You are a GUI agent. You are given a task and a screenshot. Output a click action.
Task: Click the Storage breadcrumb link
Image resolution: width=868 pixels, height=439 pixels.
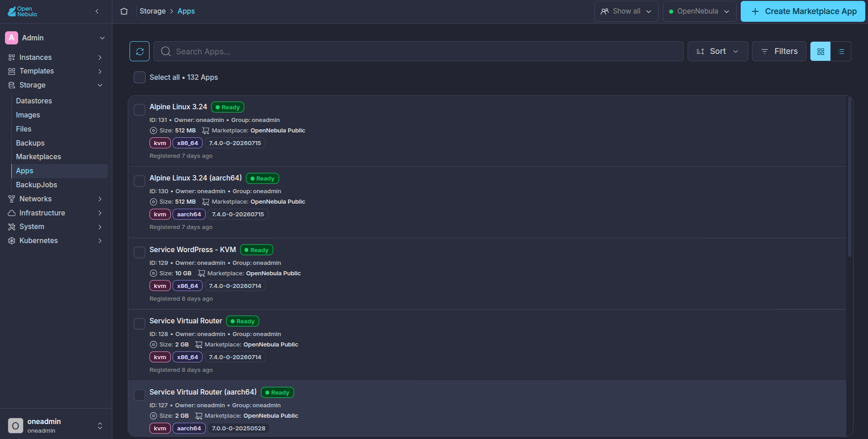pyautogui.click(x=153, y=11)
